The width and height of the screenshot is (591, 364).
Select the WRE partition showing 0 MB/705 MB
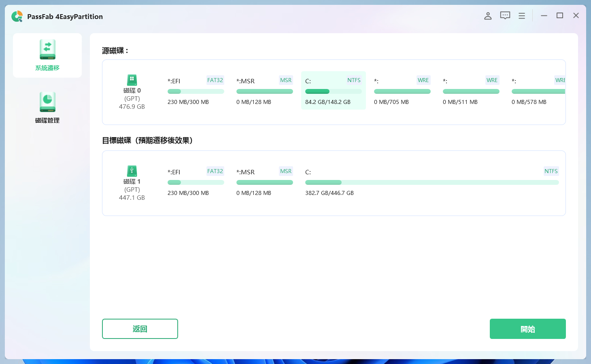402,91
